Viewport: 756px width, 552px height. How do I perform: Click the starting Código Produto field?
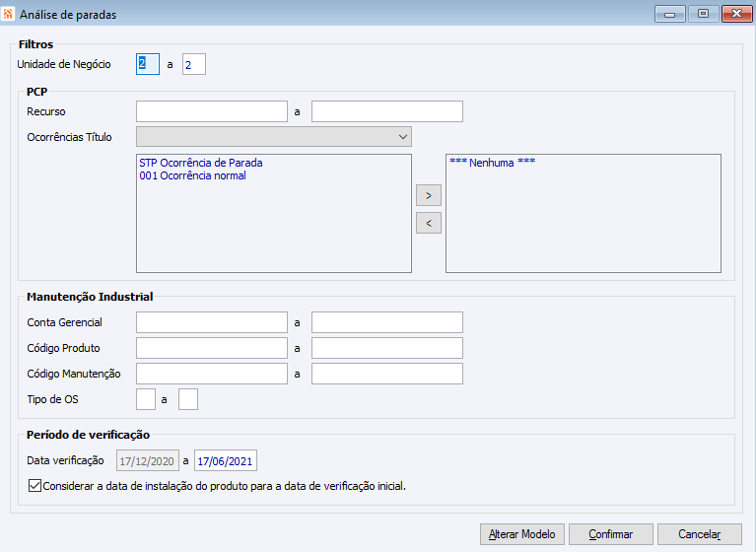point(212,348)
